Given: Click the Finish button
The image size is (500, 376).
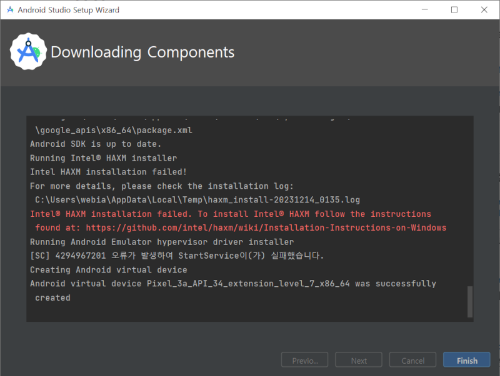Looking at the screenshot, I should (466, 360).
